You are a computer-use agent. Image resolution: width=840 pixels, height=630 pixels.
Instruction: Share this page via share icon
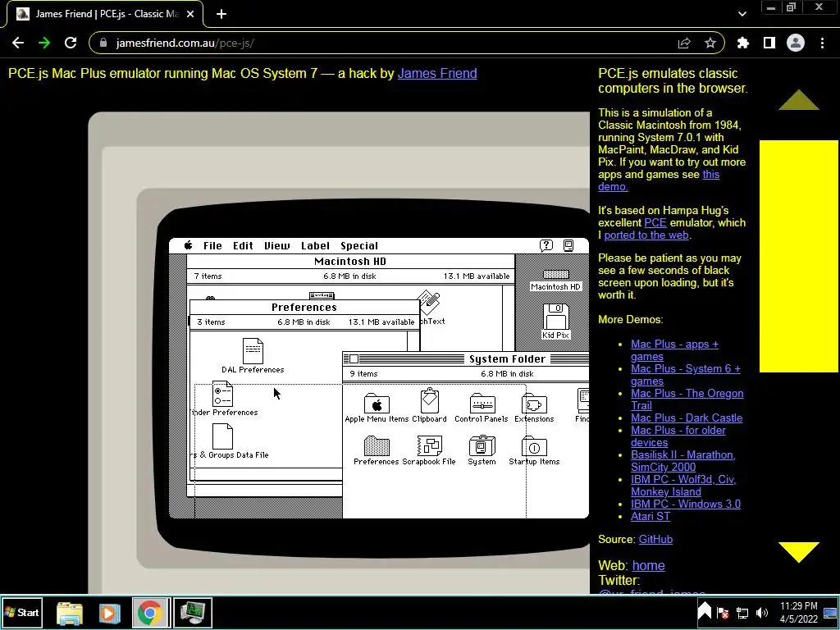tap(684, 43)
